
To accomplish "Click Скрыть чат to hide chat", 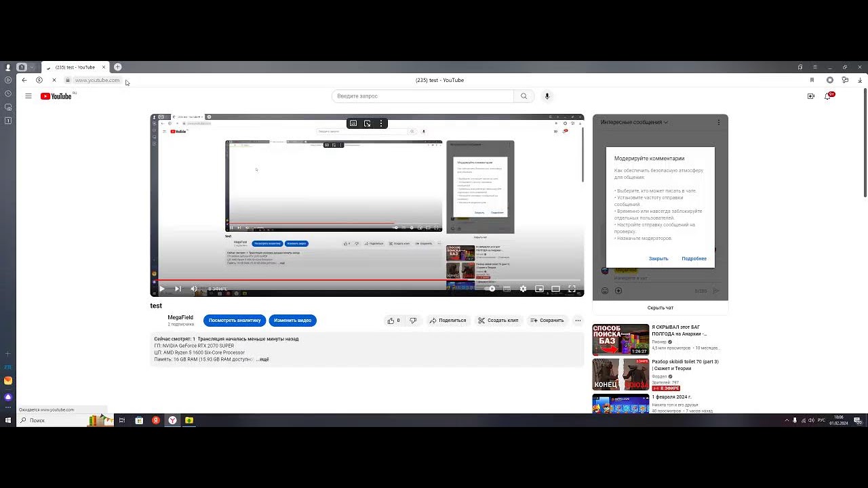I will click(x=660, y=308).
